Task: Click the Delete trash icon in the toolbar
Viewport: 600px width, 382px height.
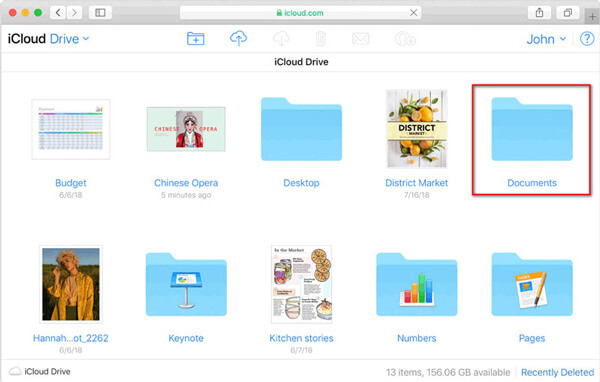Action: click(x=321, y=39)
